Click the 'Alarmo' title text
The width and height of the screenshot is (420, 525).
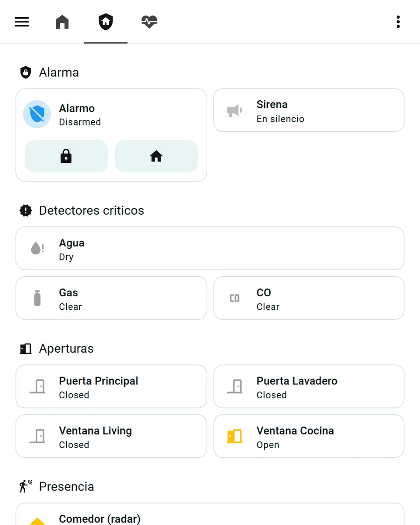coord(77,108)
